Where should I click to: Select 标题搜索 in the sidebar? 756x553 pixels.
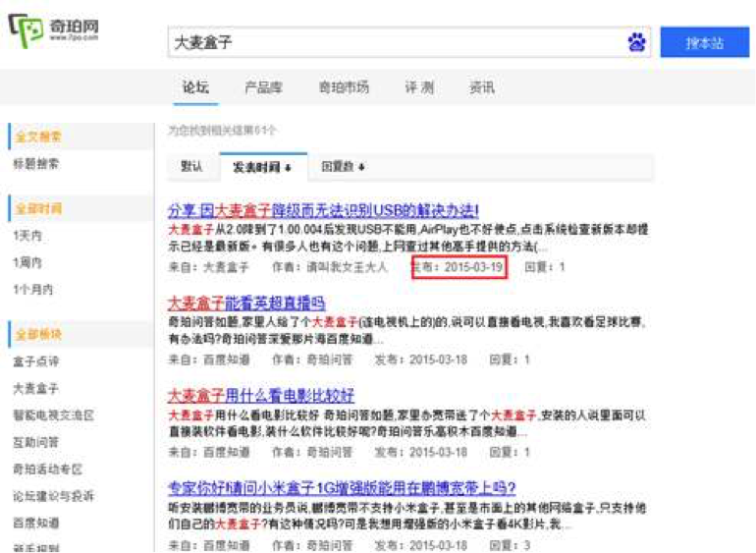click(x=35, y=164)
